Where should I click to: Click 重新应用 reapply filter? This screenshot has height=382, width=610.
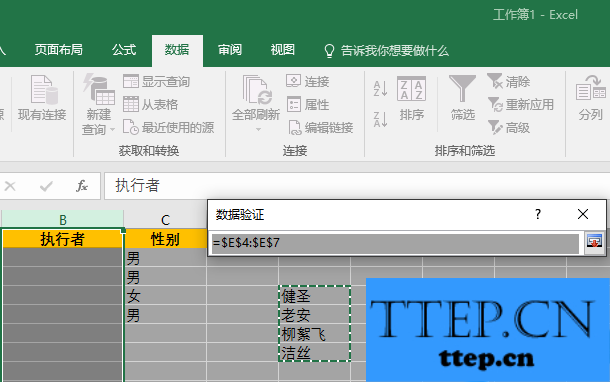pyautogui.click(x=521, y=104)
